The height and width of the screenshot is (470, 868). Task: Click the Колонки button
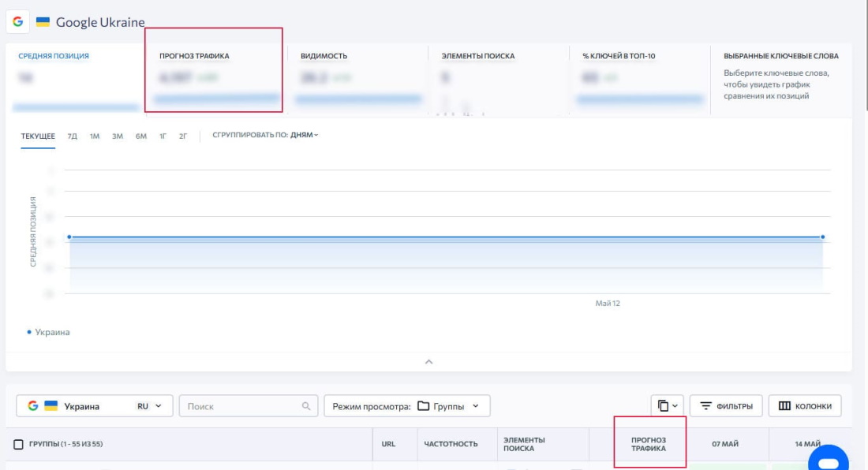[804, 406]
